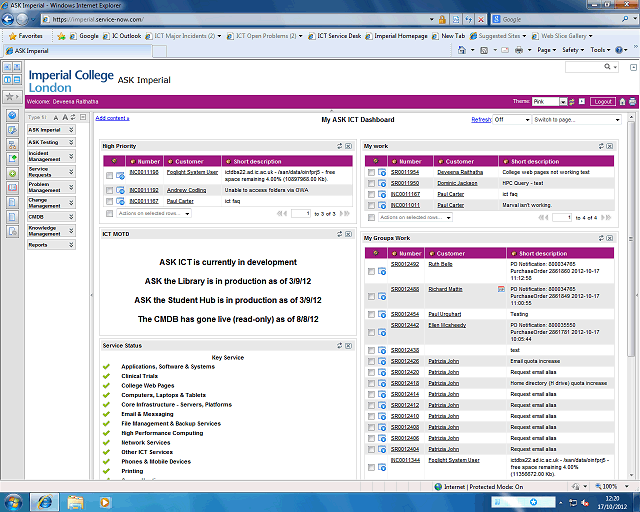Refresh the ICT MOTD widget

(341, 234)
